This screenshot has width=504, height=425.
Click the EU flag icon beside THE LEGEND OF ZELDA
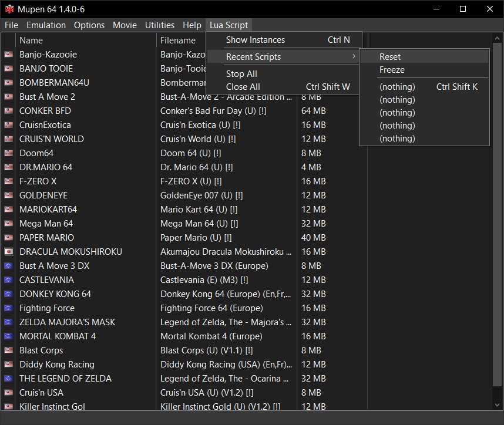9,379
